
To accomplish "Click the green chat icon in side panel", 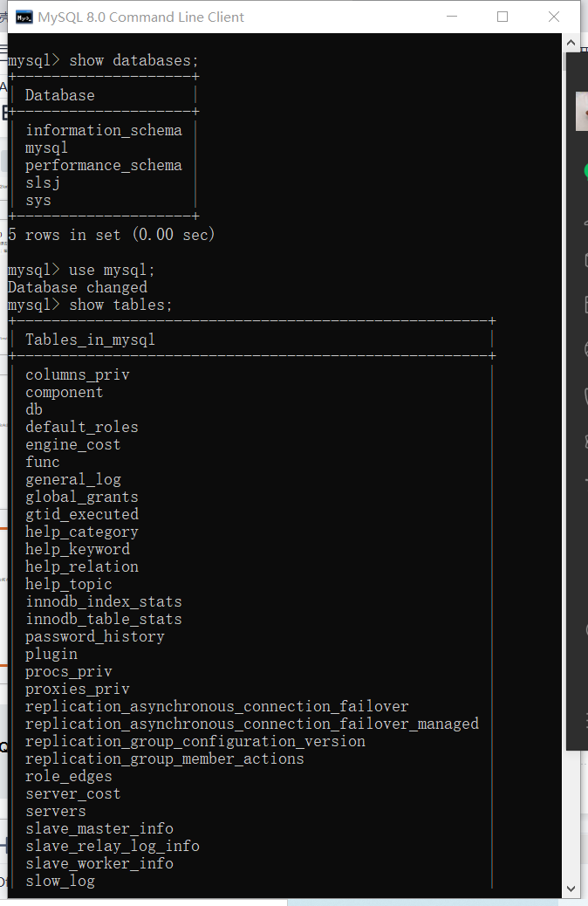I will click(585, 172).
